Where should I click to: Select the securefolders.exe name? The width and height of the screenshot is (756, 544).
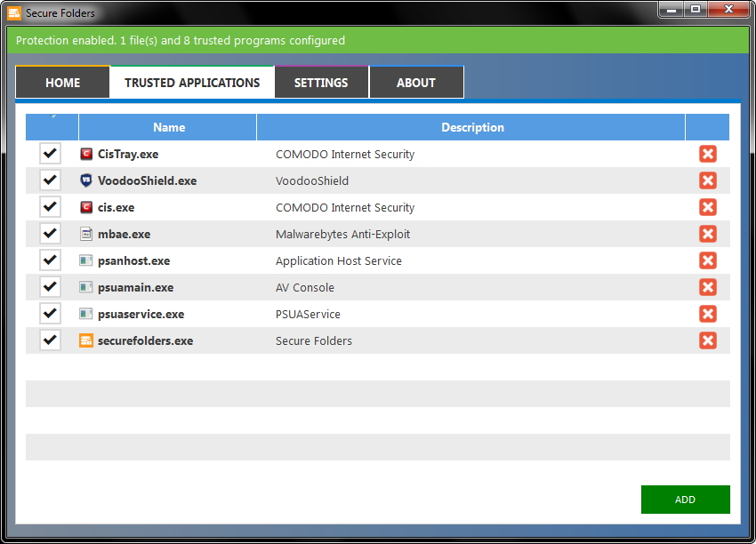pyautogui.click(x=145, y=340)
